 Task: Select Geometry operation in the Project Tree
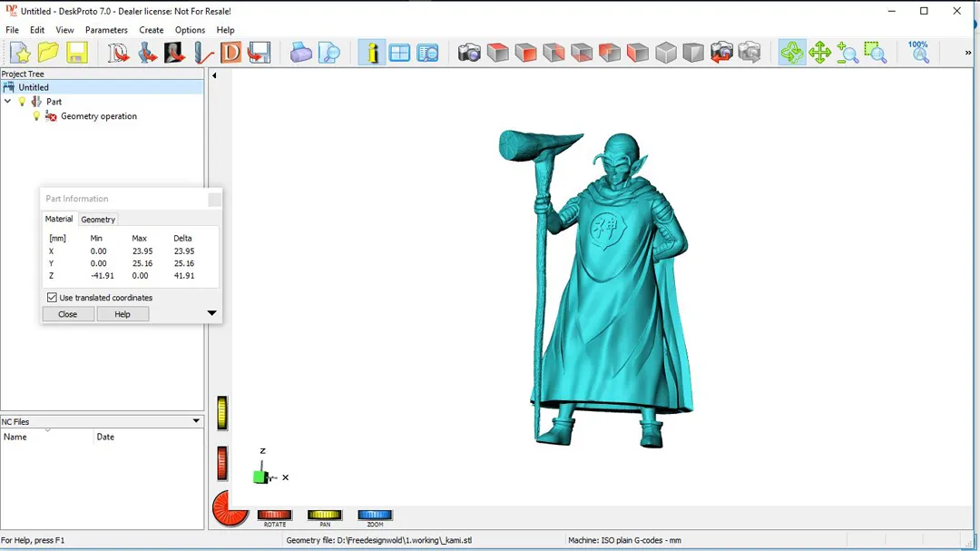(99, 115)
